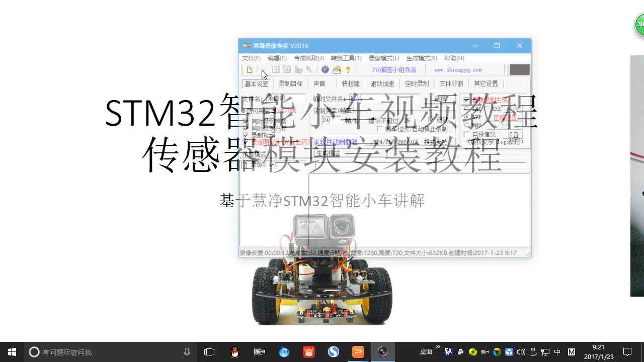This screenshot has width=644, height=362.
Task: Click the green plus tray icon
Action: tap(472, 352)
